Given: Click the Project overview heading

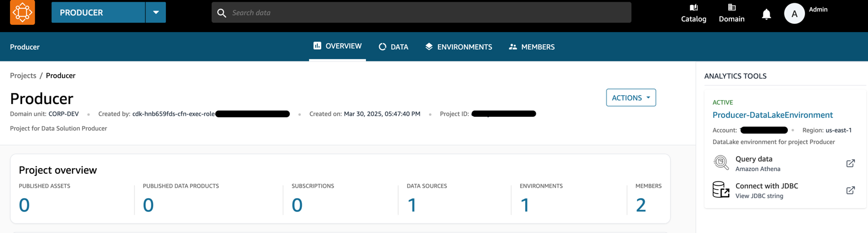Looking at the screenshot, I should [58, 170].
